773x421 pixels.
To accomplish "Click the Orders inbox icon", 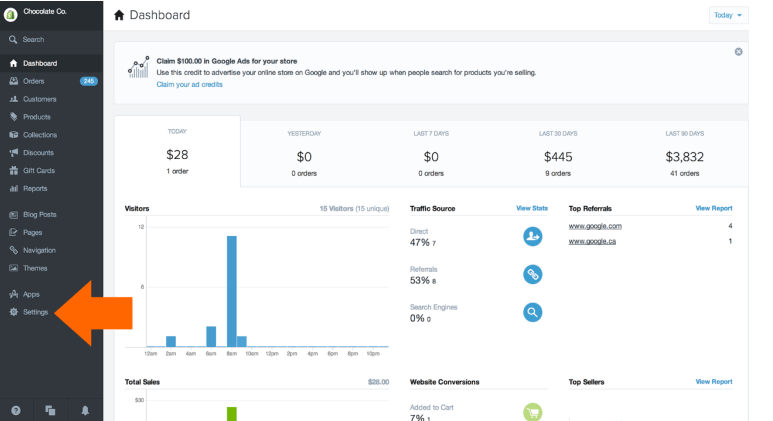I will (x=13, y=81).
